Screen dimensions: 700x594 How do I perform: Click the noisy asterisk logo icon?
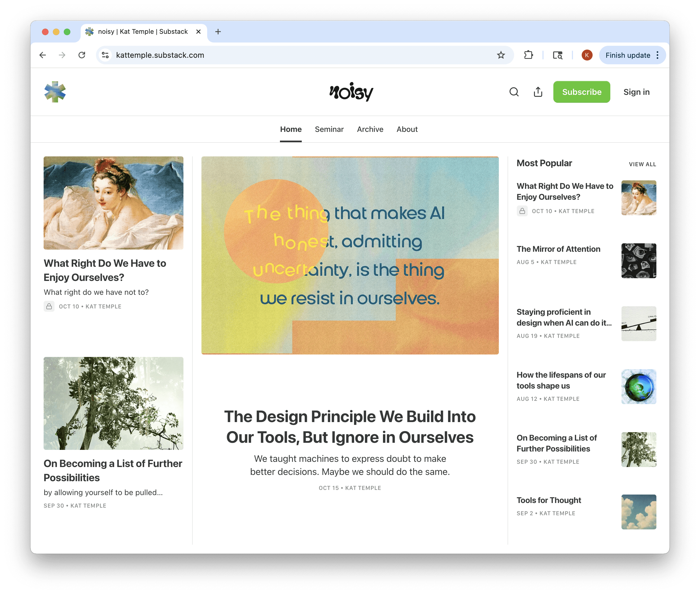55,92
